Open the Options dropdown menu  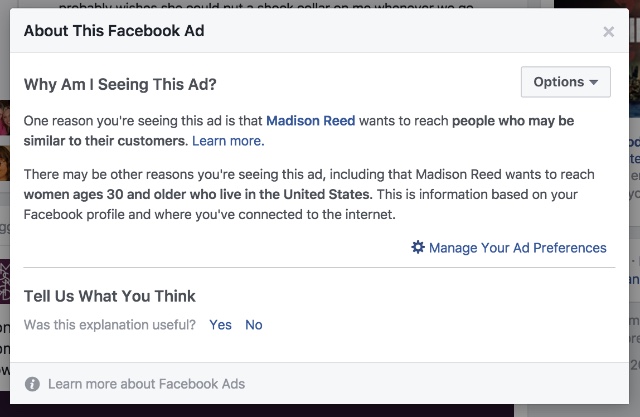point(566,82)
